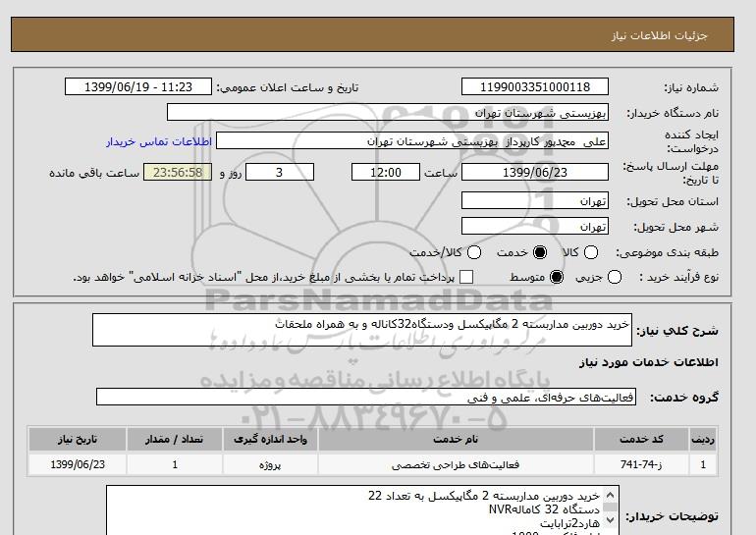This screenshot has height=535, width=756.
Task: Click the delivery city field تهران
Action: click(x=535, y=226)
